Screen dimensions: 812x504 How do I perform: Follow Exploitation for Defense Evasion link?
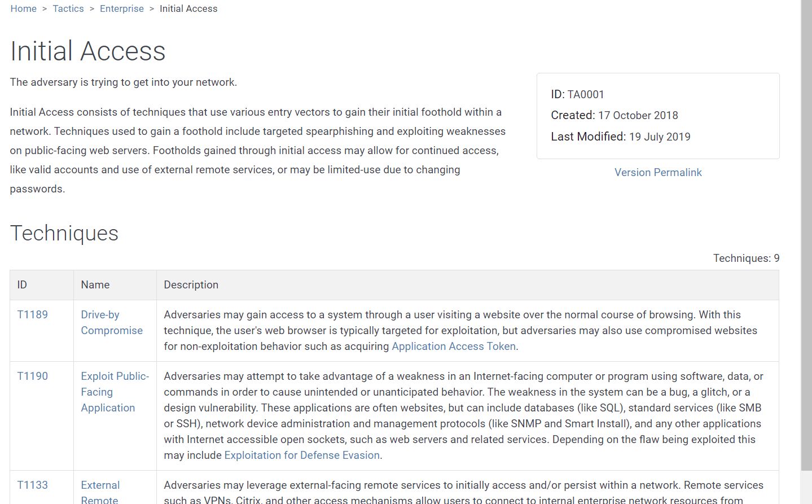pos(302,455)
